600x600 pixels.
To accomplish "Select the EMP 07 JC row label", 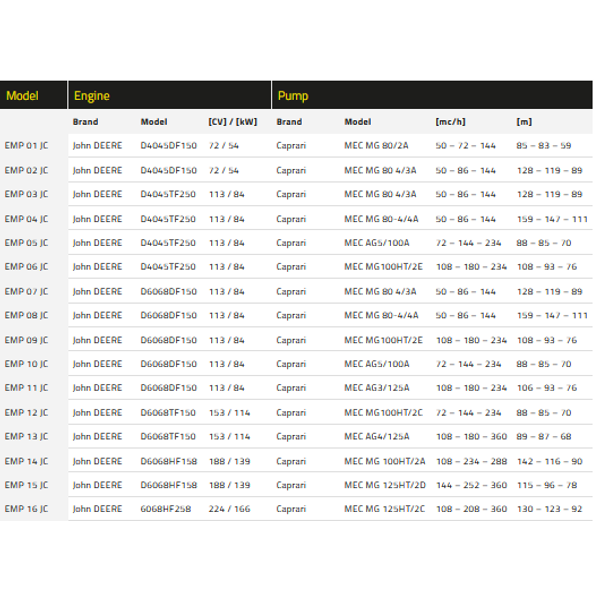I will [26, 291].
